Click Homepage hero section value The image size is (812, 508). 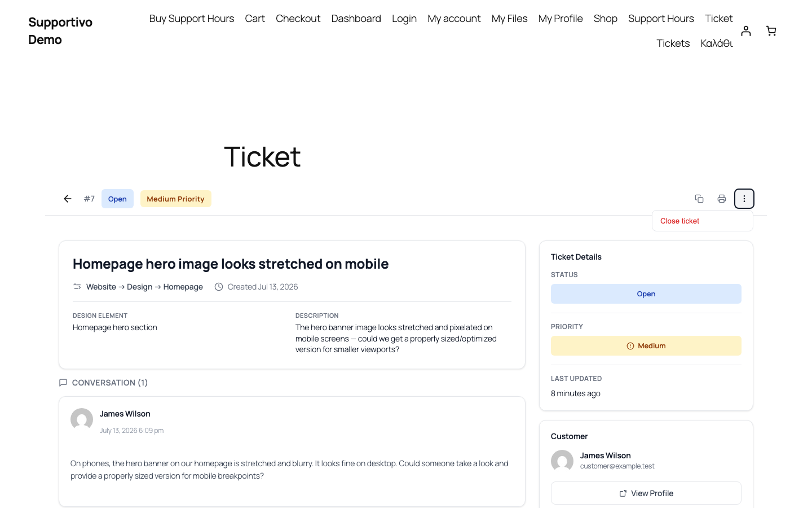[115, 327]
